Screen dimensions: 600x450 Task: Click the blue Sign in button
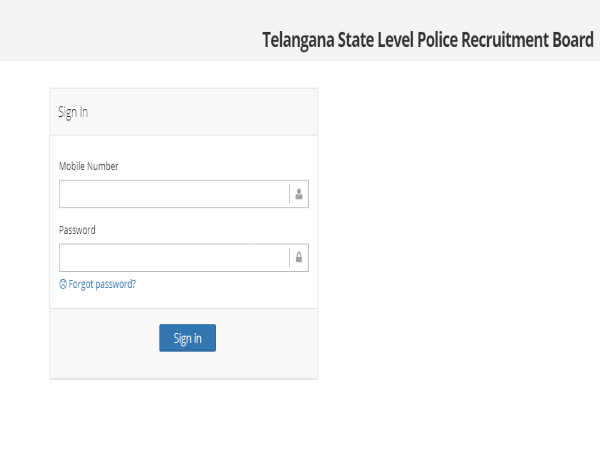click(188, 338)
